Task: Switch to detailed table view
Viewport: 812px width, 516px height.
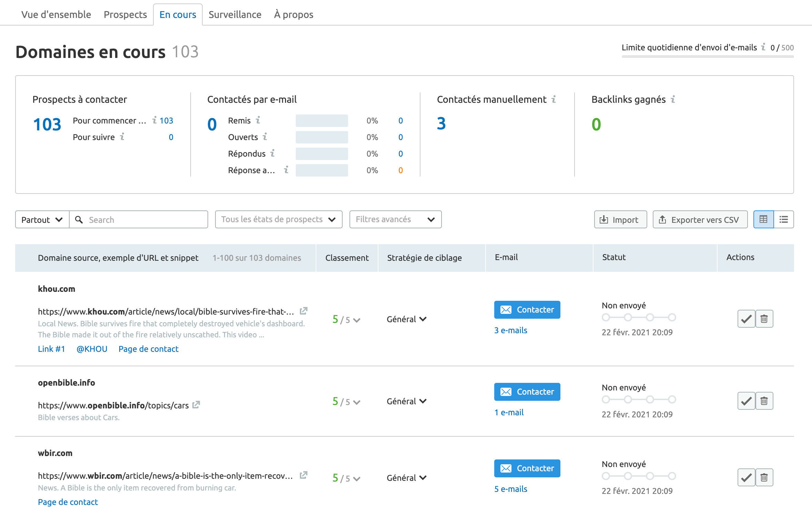Action: pyautogui.click(x=763, y=219)
